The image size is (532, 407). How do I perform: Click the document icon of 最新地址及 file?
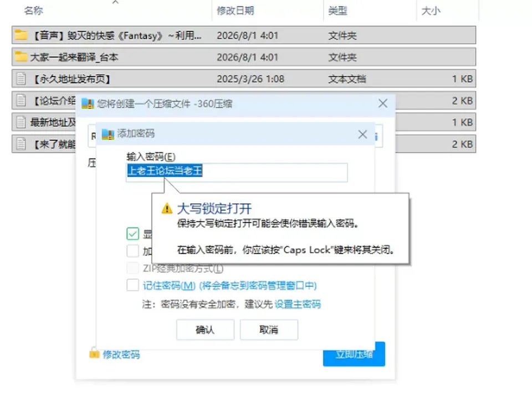21,122
